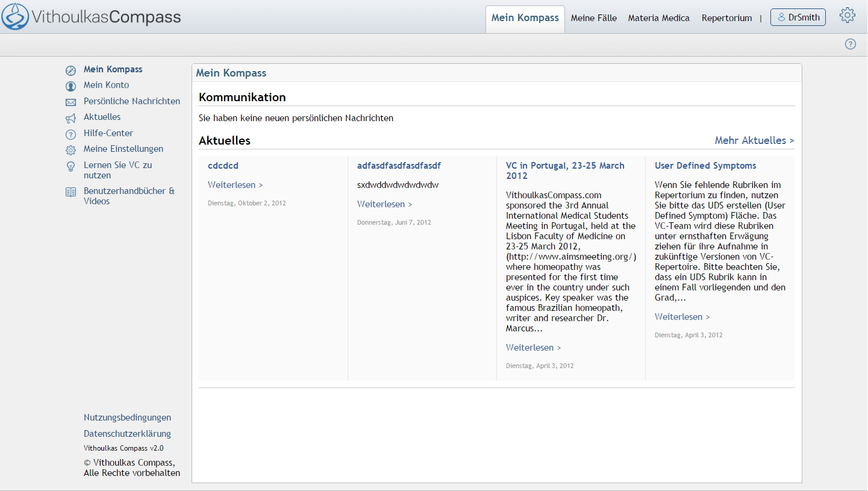Click the envelope icon for Persönliche Nachrichten
Image resolution: width=868 pixels, height=491 pixels.
70,102
